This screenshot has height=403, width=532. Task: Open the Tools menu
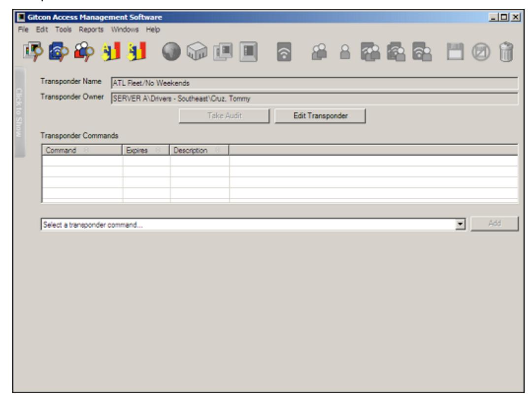pyautogui.click(x=64, y=30)
